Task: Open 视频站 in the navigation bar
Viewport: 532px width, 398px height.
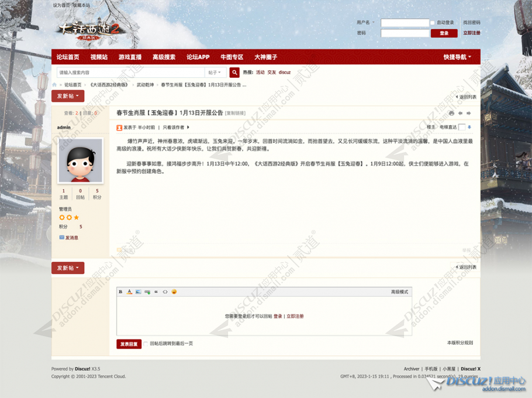Action: pos(99,57)
